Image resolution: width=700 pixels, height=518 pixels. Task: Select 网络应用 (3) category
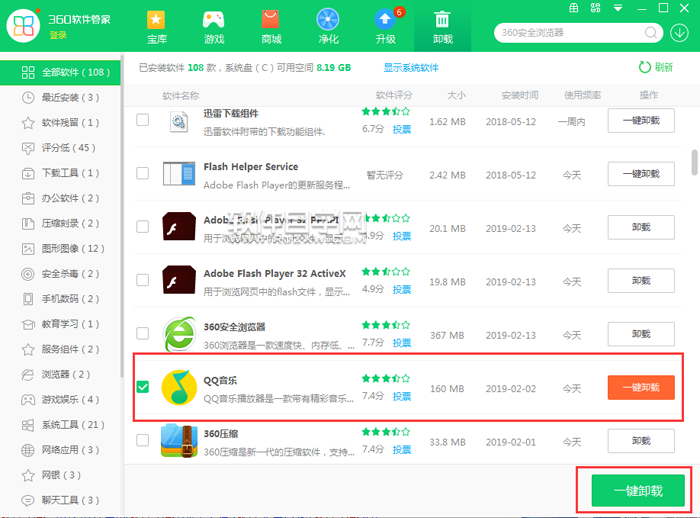pos(60,450)
